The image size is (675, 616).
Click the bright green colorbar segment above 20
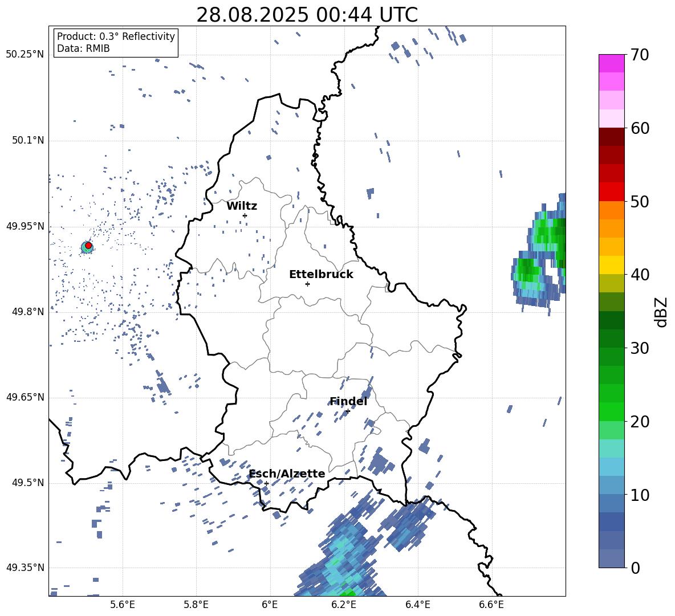point(611,411)
